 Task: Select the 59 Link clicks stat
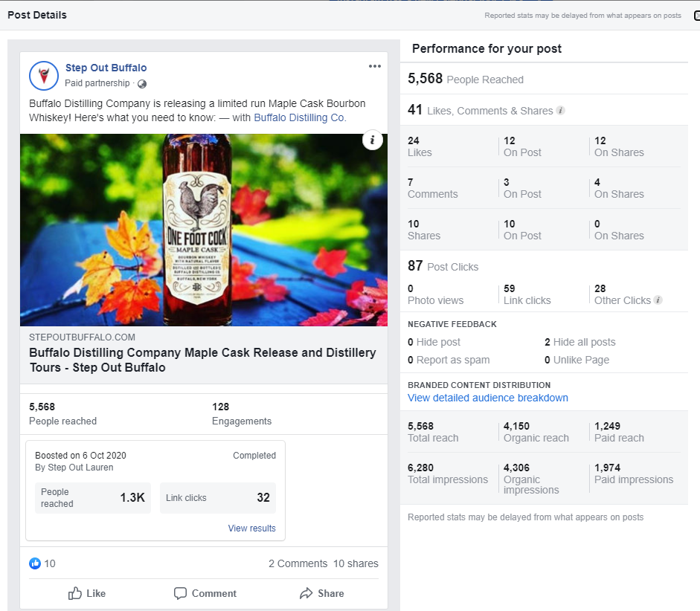[527, 294]
